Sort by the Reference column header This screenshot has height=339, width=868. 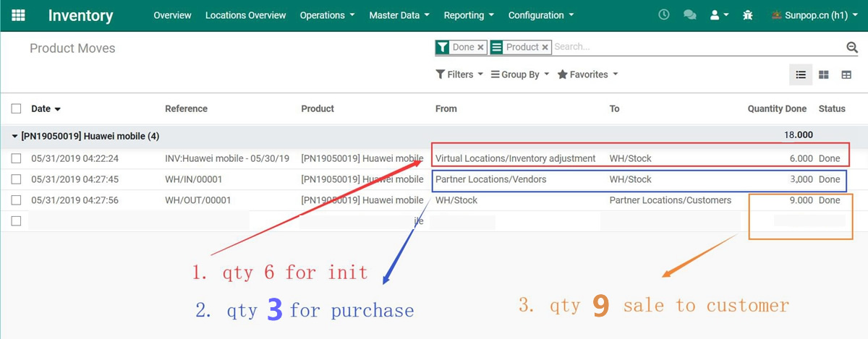pos(186,108)
